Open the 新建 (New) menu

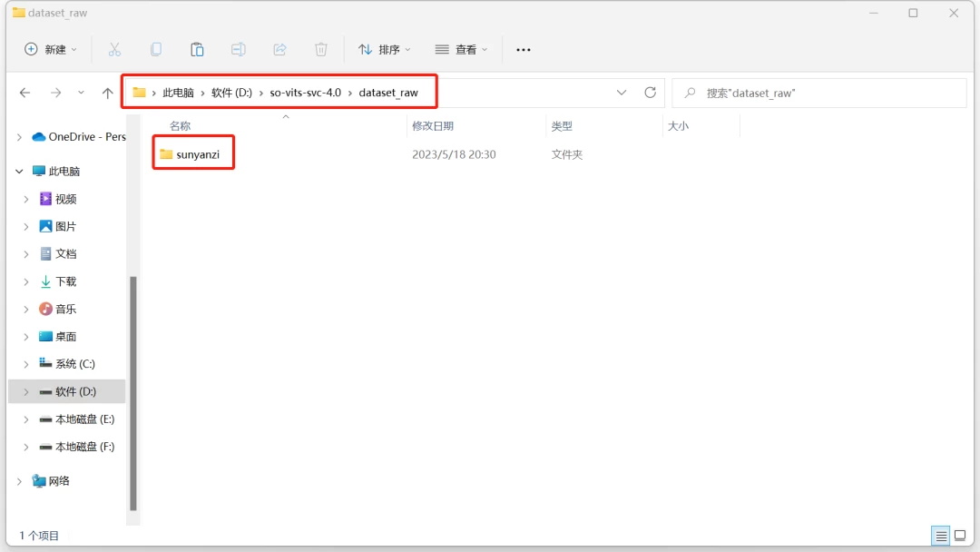point(51,49)
